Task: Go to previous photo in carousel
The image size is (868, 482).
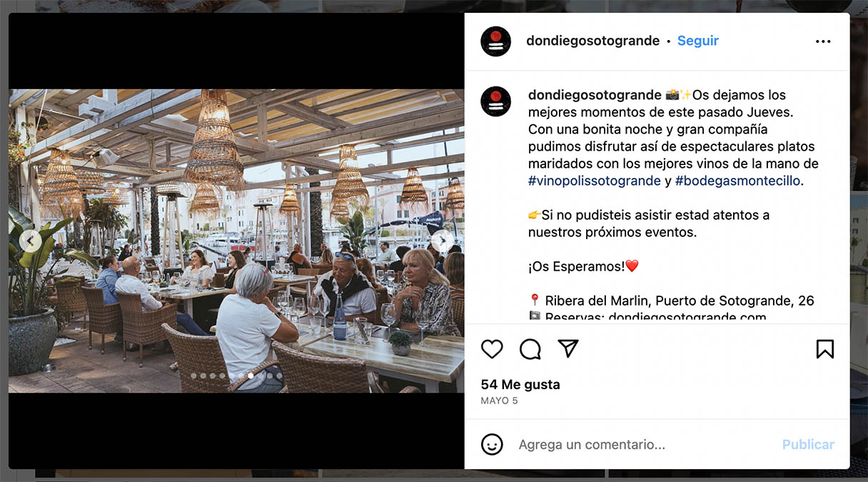Action: [x=30, y=241]
